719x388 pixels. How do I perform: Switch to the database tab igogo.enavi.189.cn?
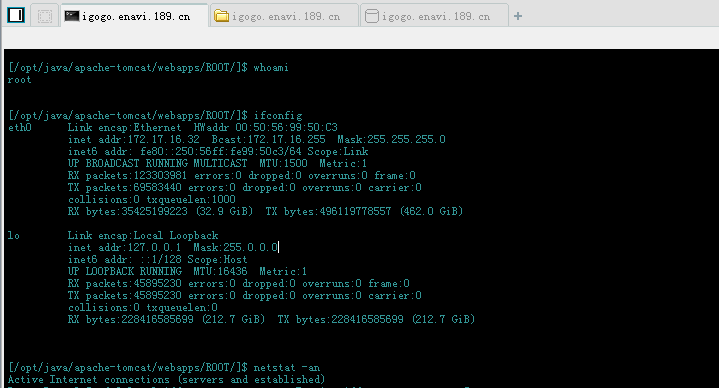pos(435,17)
